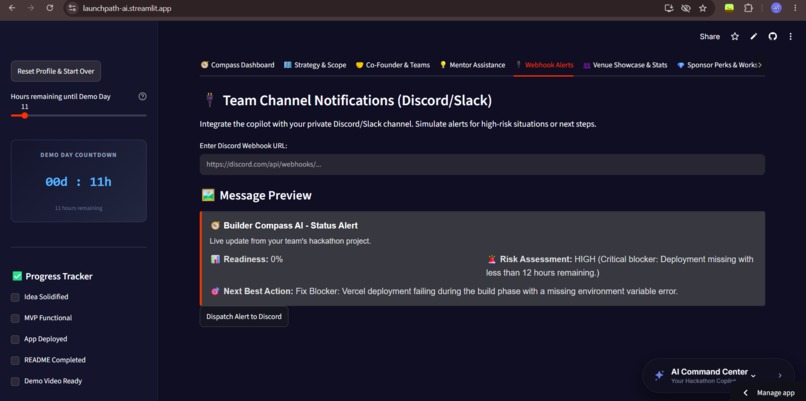Click the picture icon by Message Preview

[208, 195]
